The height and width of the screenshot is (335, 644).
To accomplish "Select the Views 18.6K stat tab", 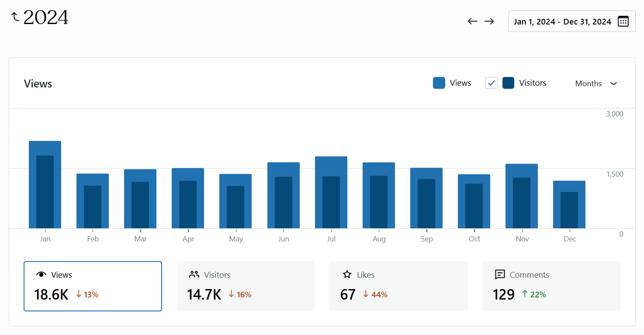I will 93,286.
